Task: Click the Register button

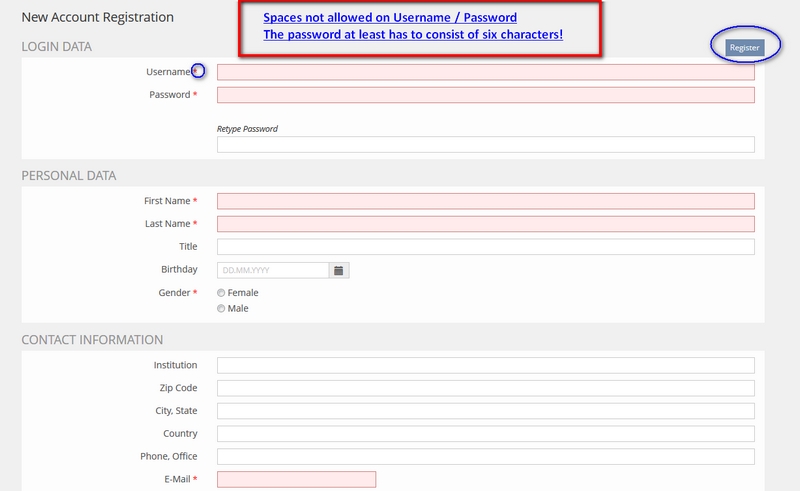Action: click(744, 47)
